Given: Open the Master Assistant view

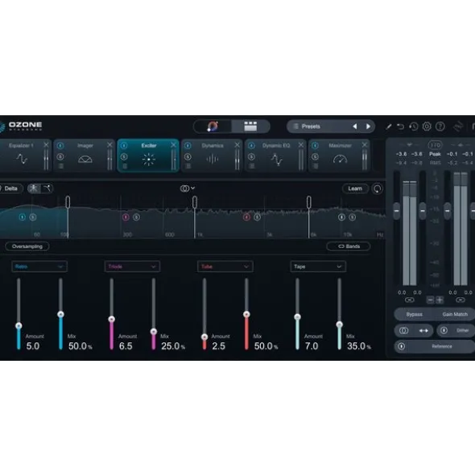Looking at the screenshot, I should coord(213,126).
